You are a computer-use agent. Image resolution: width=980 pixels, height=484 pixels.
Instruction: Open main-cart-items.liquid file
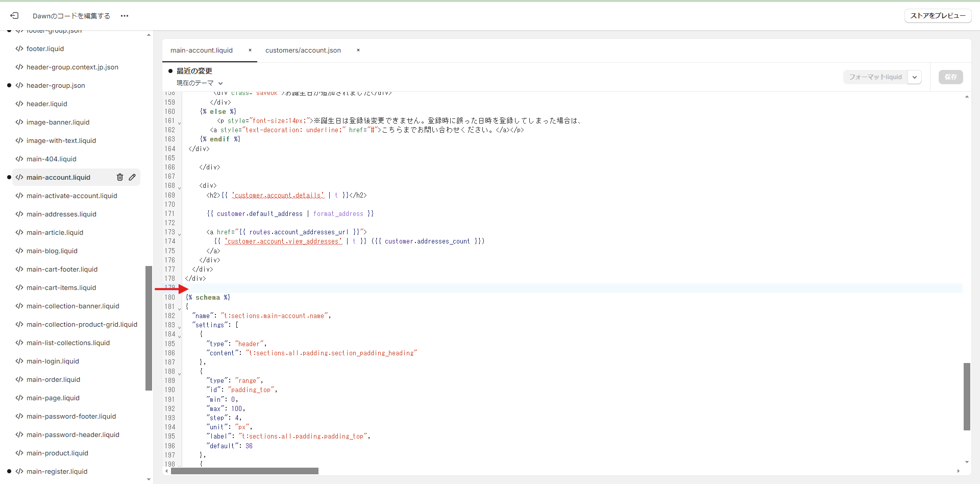[x=61, y=287]
